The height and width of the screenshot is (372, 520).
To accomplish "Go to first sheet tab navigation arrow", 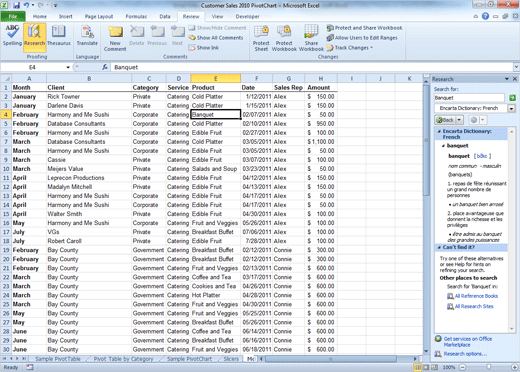I will point(5,359).
